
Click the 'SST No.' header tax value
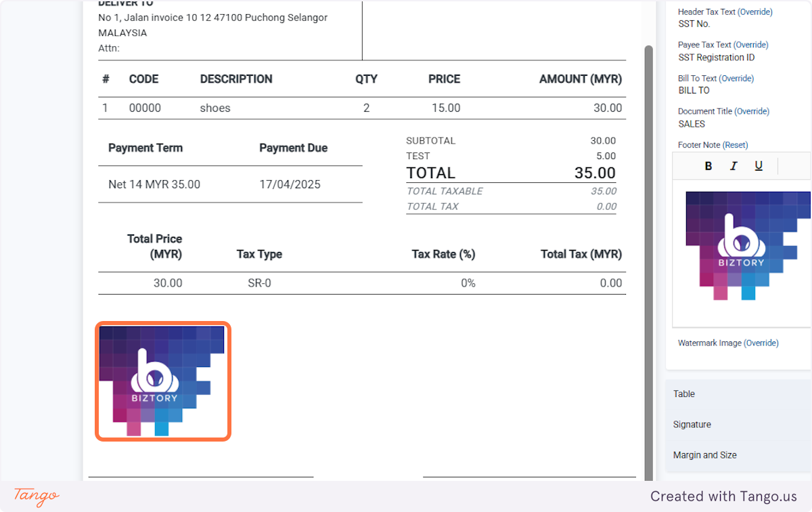[694, 24]
